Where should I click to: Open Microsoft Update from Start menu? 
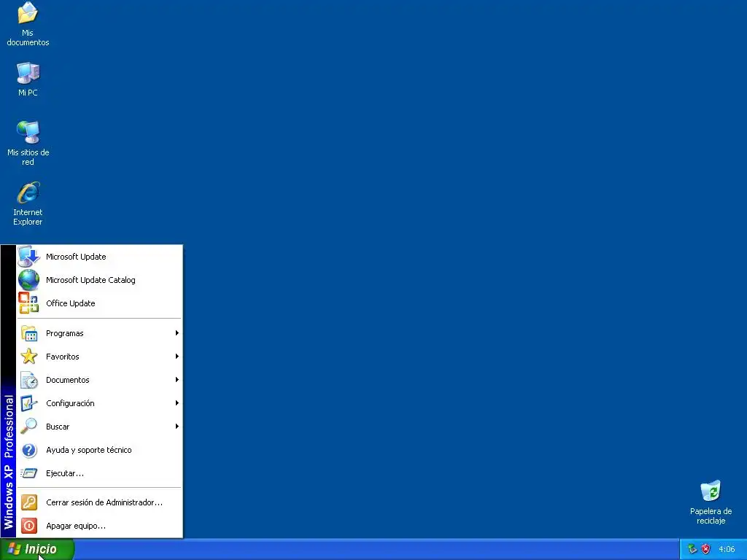(99, 256)
